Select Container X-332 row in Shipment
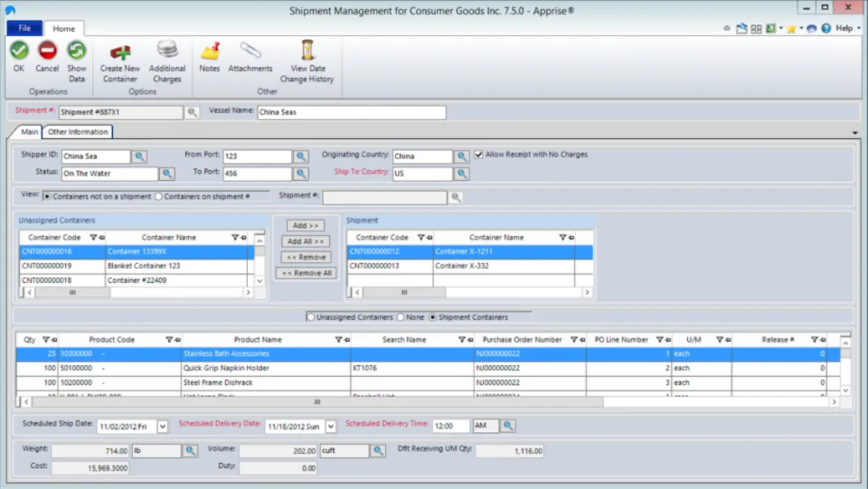The width and height of the screenshot is (868, 489). point(470,265)
